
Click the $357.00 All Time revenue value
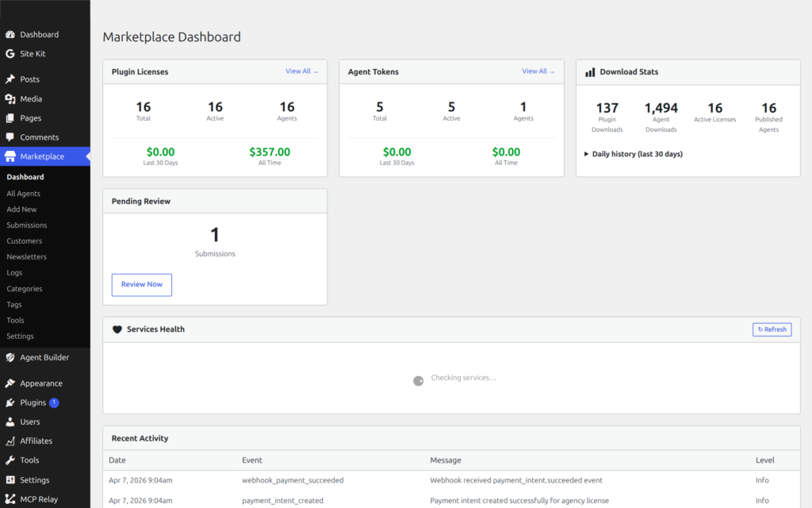[270, 152]
